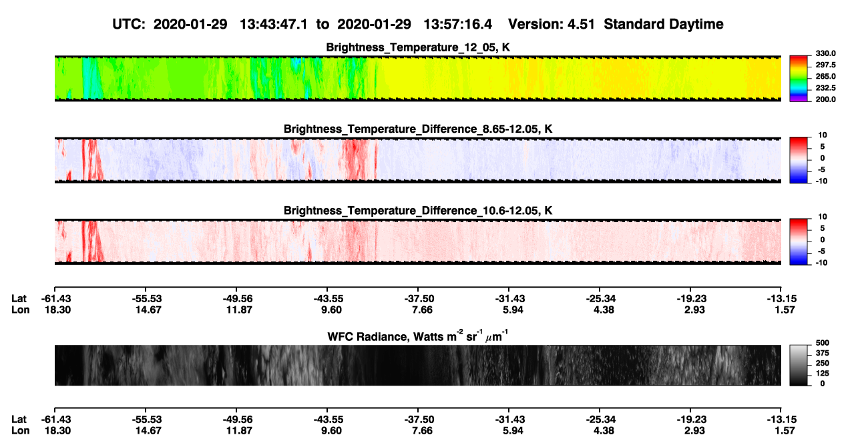This screenshot has width=868, height=445.
Task: Click longitude 14.67 on the upper axis
Action: [148, 310]
